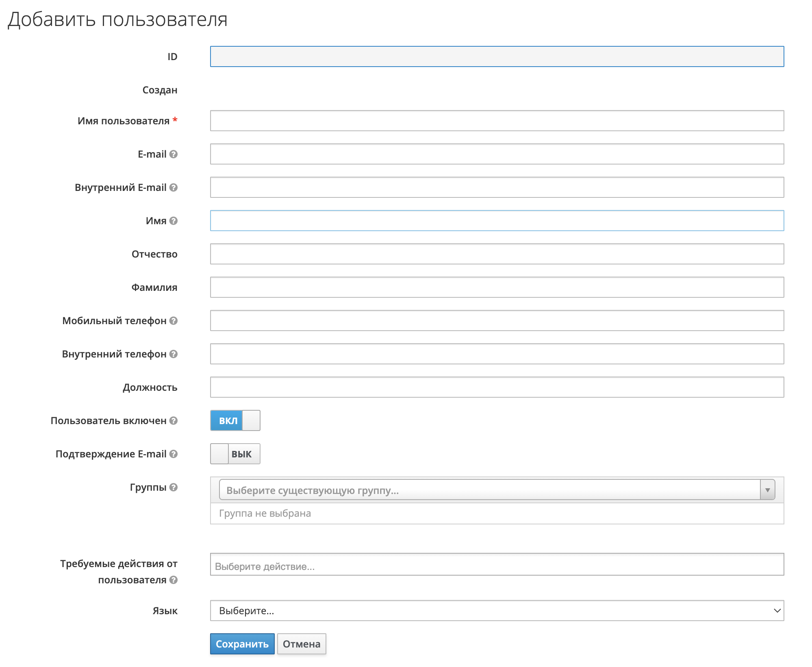Click into the Должность text field

click(497, 388)
